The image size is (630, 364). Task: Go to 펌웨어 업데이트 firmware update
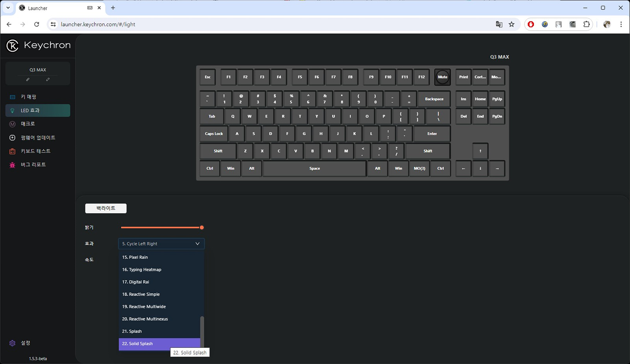(38, 138)
